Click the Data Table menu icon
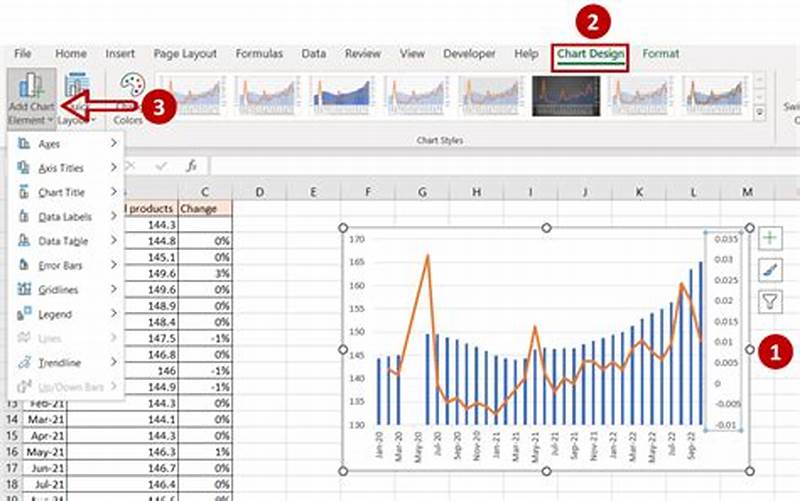Viewport: 800px width, 501px height. (x=24, y=240)
